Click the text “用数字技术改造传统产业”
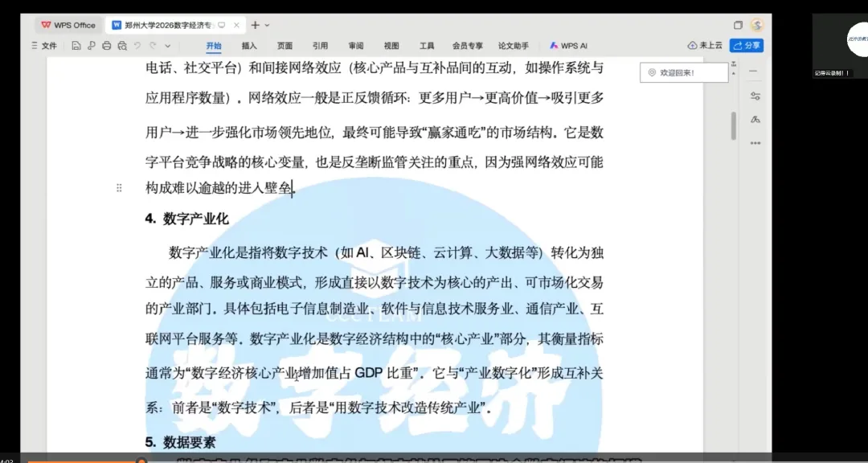The height and width of the screenshot is (463, 868). tap(407, 408)
